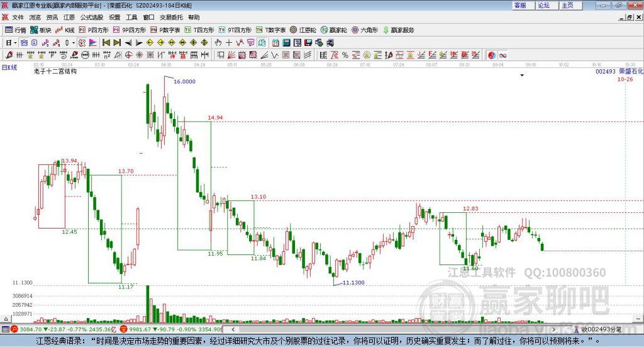Select the crosshair cursor tool

229,43
